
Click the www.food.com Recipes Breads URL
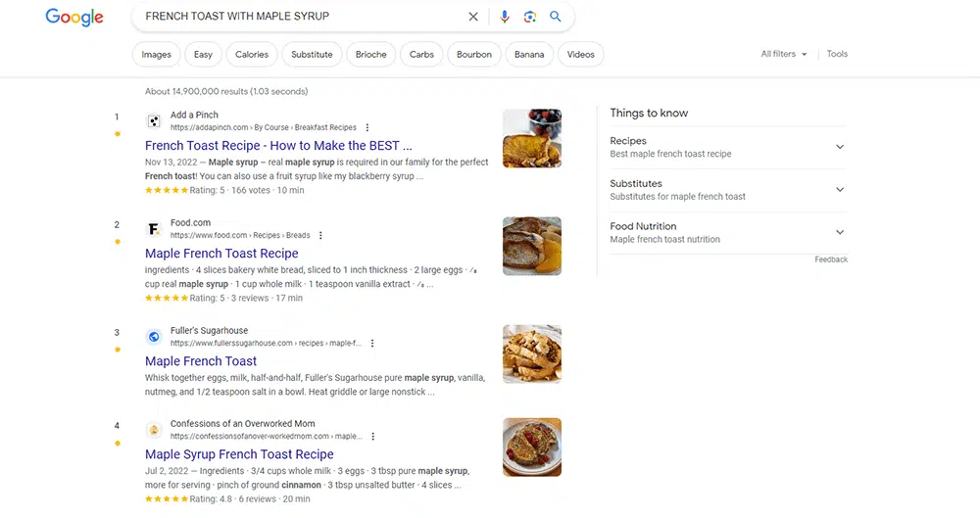(240, 236)
